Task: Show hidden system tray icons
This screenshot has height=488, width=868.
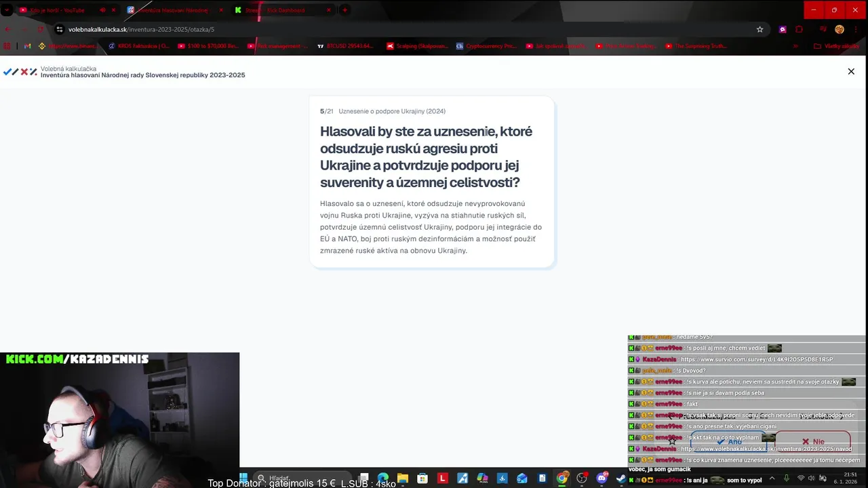Action: [772, 478]
